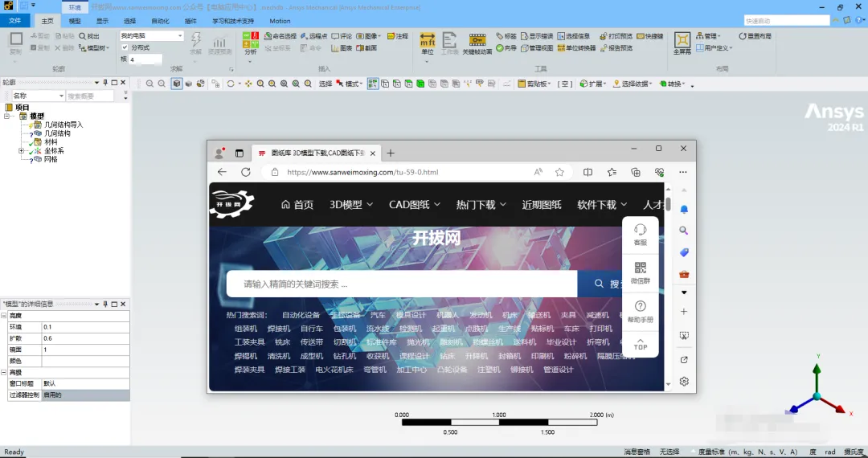This screenshot has height=458, width=868.
Task: Open the 剪贴板 (Clipboard) dropdown
Action: click(534, 84)
